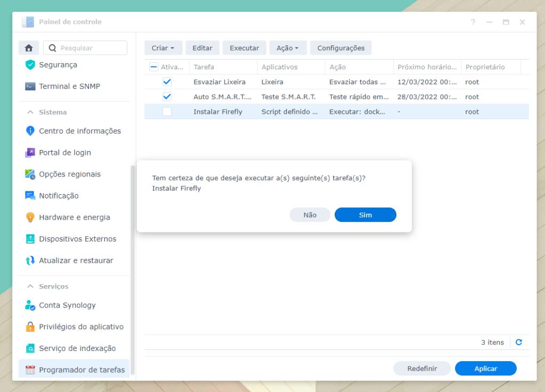Collapse the Sistema section in sidebar
The image size is (545, 392).
click(x=30, y=112)
